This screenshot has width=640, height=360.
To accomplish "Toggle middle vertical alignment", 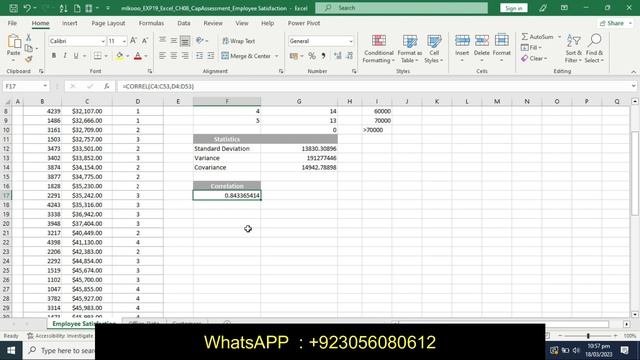I will coord(173,40).
